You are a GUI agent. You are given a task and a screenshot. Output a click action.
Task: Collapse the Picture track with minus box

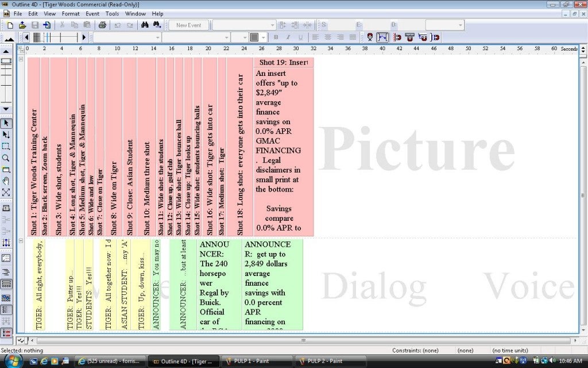click(21, 59)
